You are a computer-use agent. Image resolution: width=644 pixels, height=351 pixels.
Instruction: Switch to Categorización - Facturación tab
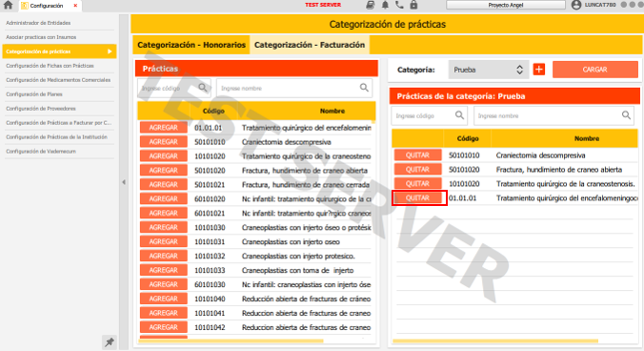[310, 45]
